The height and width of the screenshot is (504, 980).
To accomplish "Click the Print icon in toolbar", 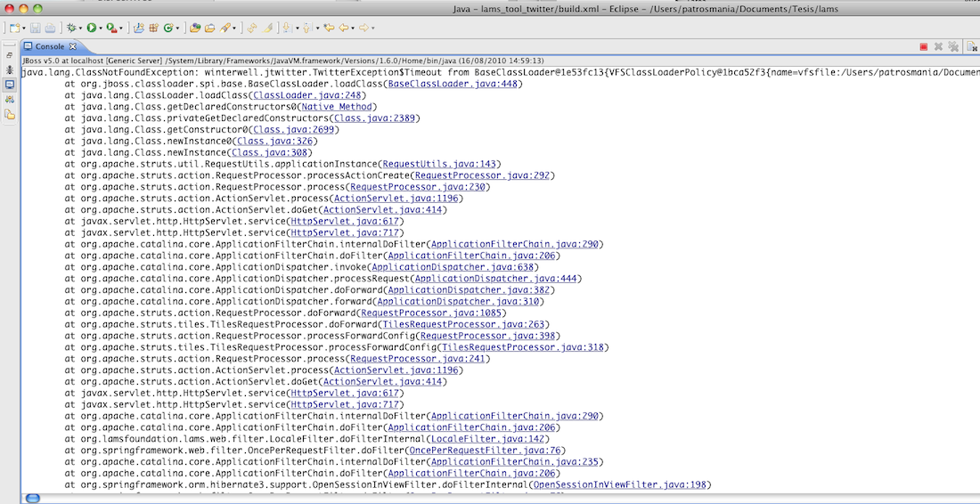I will [x=50, y=28].
